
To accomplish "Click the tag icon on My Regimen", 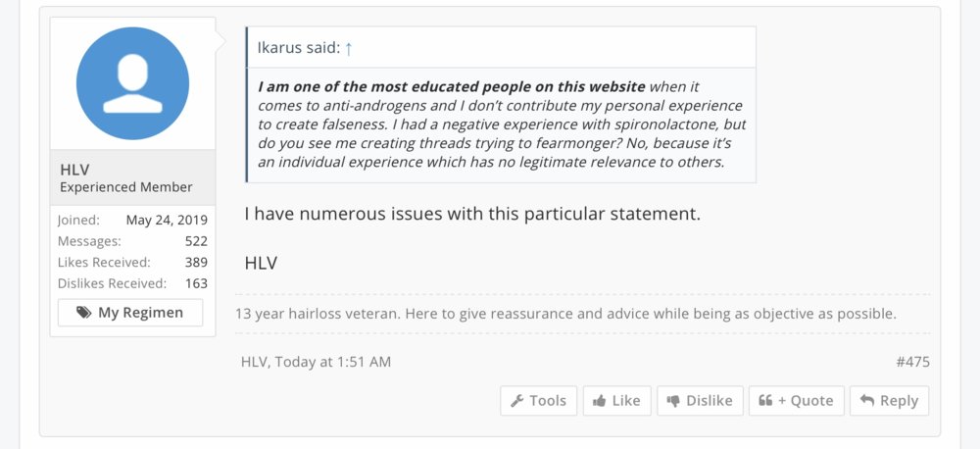I will (x=84, y=313).
